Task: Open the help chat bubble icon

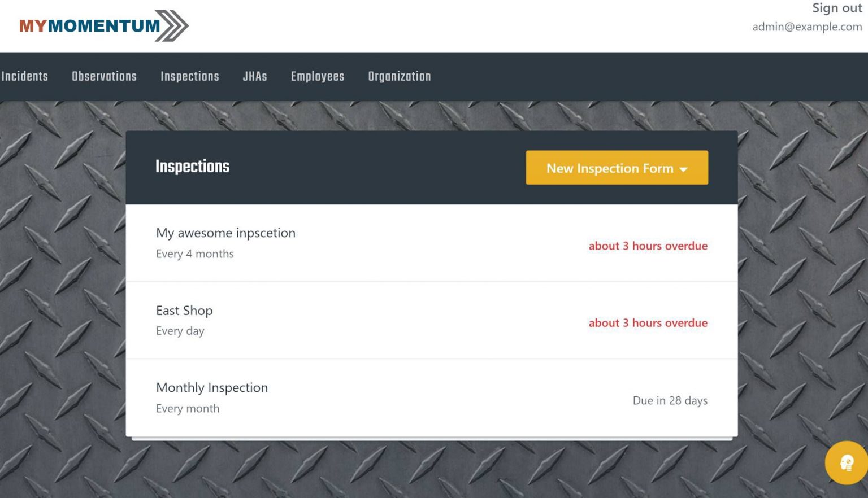Action: [x=846, y=462]
